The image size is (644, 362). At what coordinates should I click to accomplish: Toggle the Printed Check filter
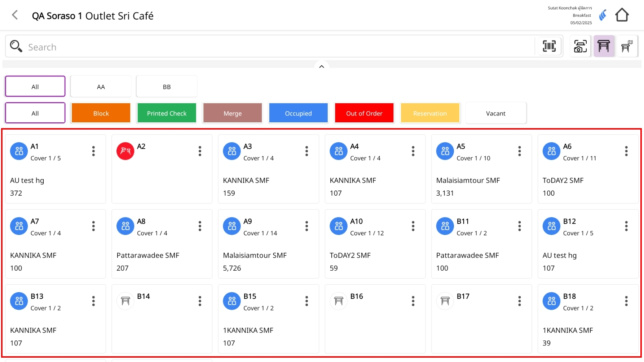167,113
